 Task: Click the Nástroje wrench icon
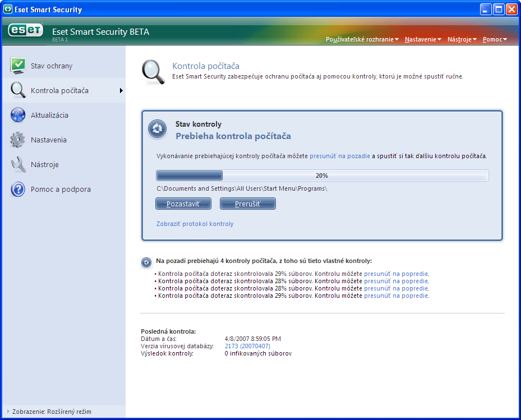[x=18, y=164]
